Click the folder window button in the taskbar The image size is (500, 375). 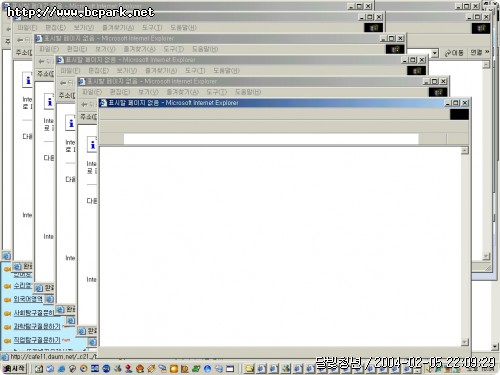pos(249,369)
